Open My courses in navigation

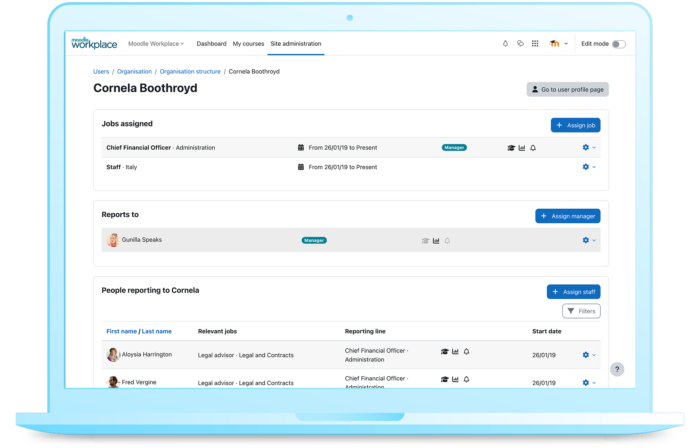click(x=248, y=44)
